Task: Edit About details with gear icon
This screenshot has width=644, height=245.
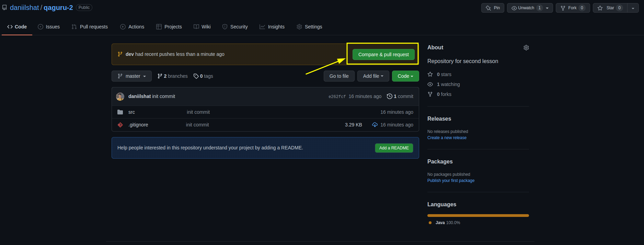Action: pos(526,48)
